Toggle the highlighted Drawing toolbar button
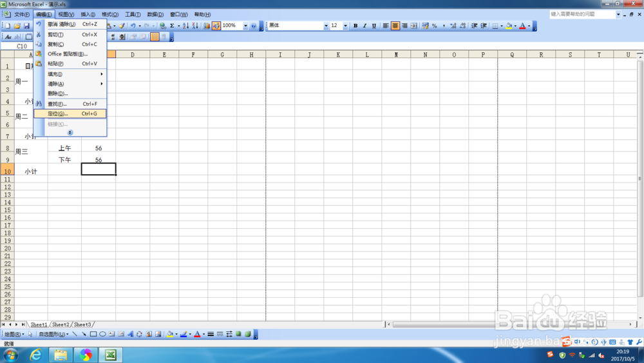Image resolution: width=644 pixels, height=363 pixels. point(216,26)
